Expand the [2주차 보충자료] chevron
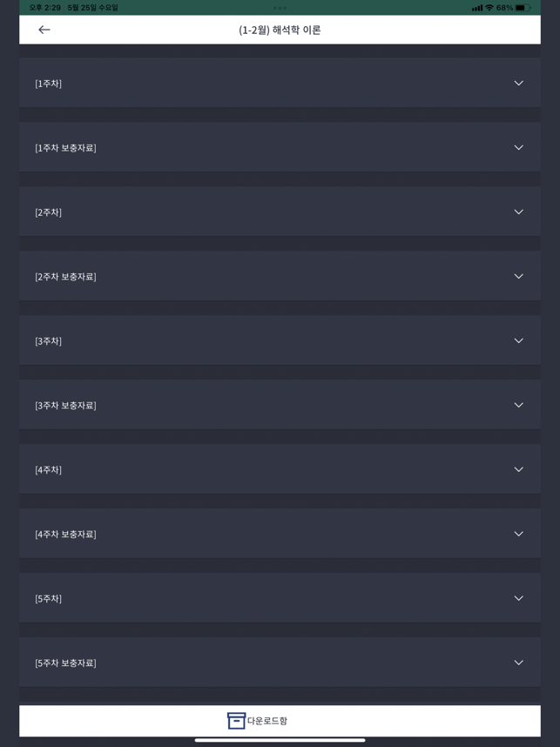 pyautogui.click(x=518, y=276)
